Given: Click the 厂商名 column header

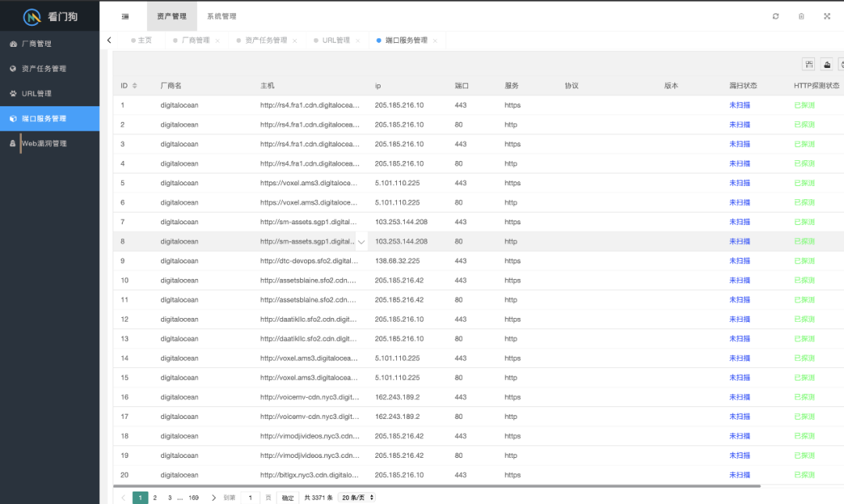Looking at the screenshot, I should point(171,86).
